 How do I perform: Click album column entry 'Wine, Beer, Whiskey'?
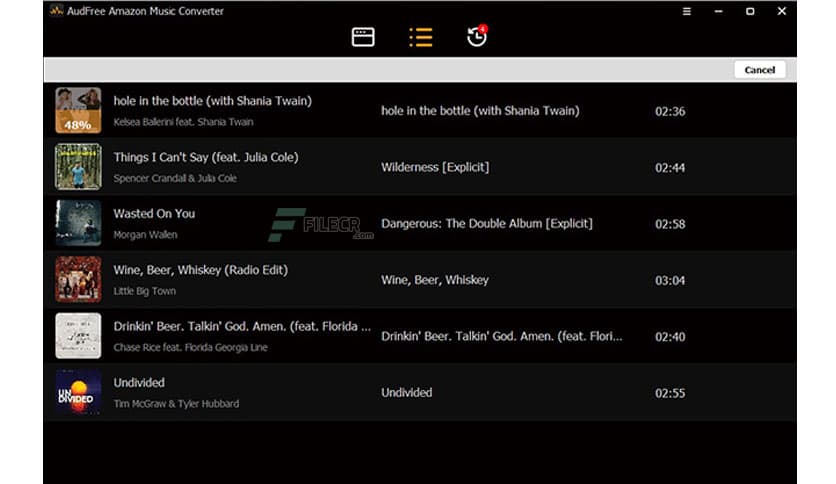[435, 280]
